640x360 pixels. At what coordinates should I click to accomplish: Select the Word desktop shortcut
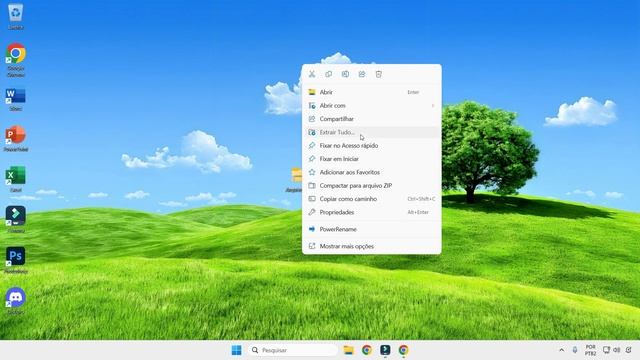coord(16,100)
